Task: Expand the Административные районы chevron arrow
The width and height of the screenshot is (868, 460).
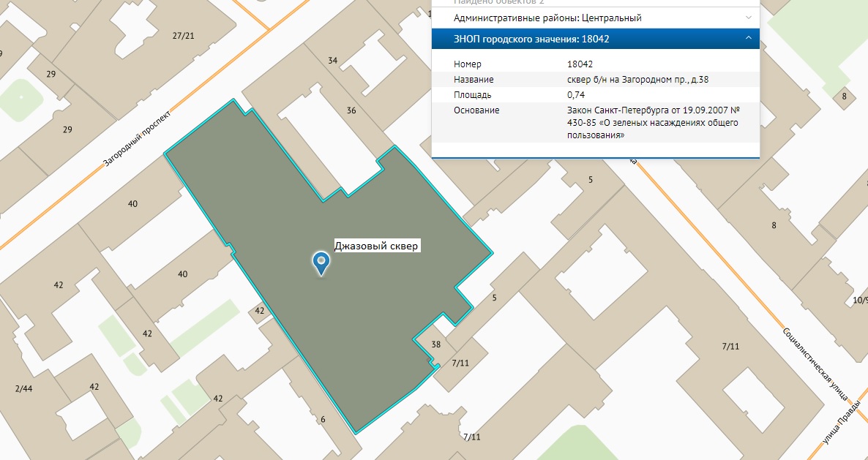Action: pyautogui.click(x=748, y=18)
